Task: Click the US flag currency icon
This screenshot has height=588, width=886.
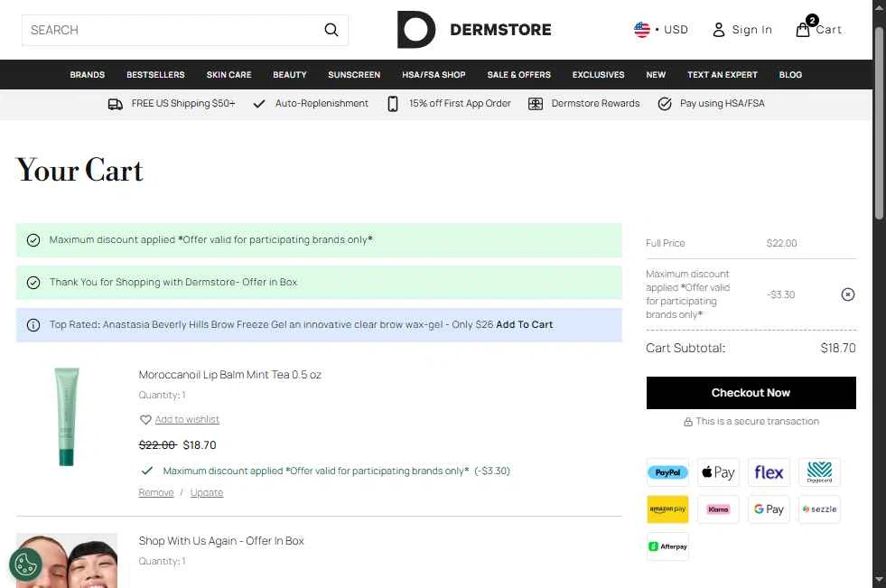Action: coord(642,30)
